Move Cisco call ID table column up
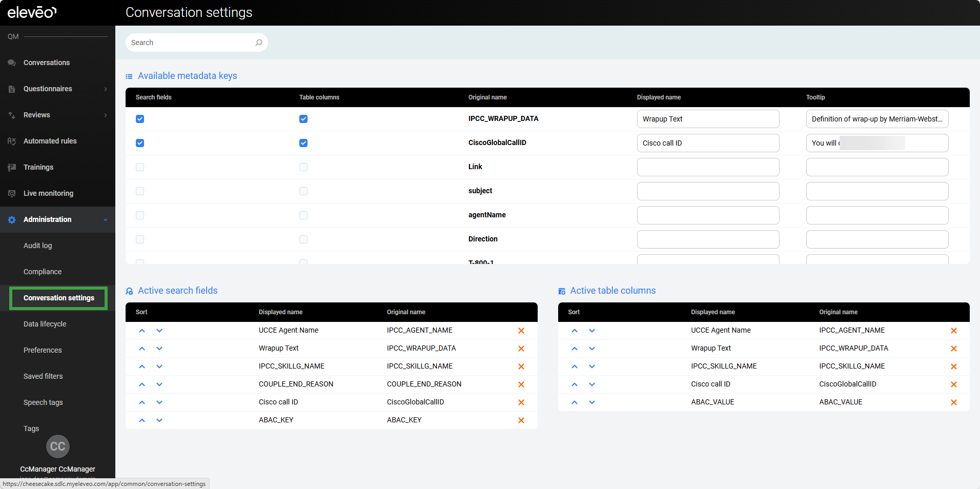 574,384
